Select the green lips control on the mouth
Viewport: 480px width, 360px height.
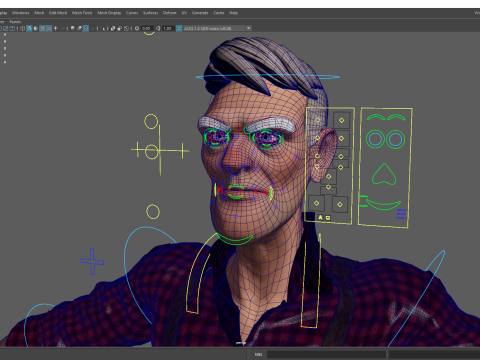coord(236,192)
